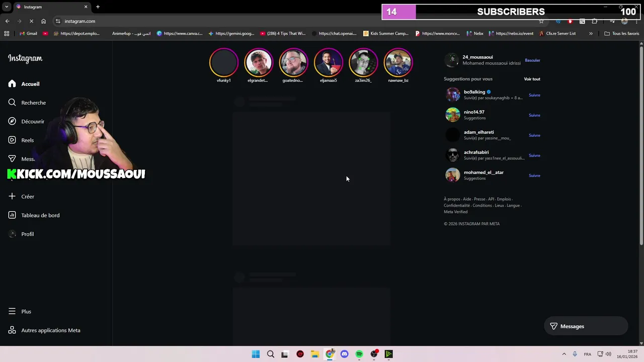Open mohamed_el__atar's profile name
This screenshot has width=644, height=362.
click(484, 172)
